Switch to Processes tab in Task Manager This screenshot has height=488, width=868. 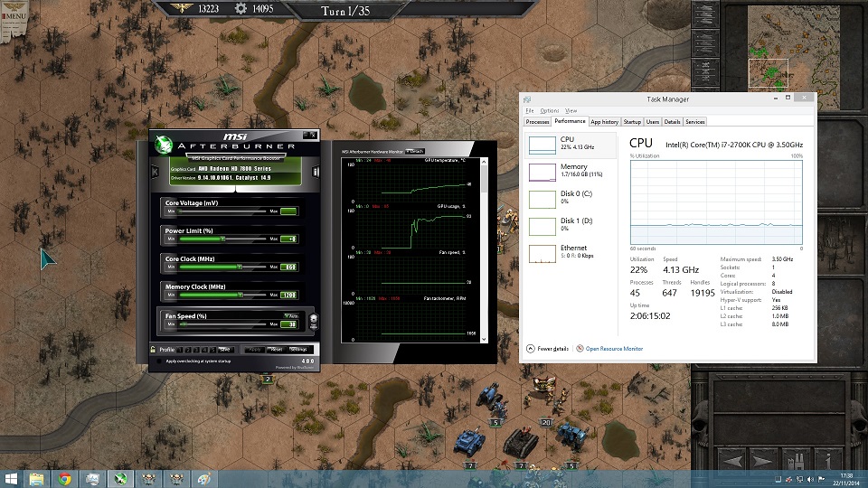537,122
